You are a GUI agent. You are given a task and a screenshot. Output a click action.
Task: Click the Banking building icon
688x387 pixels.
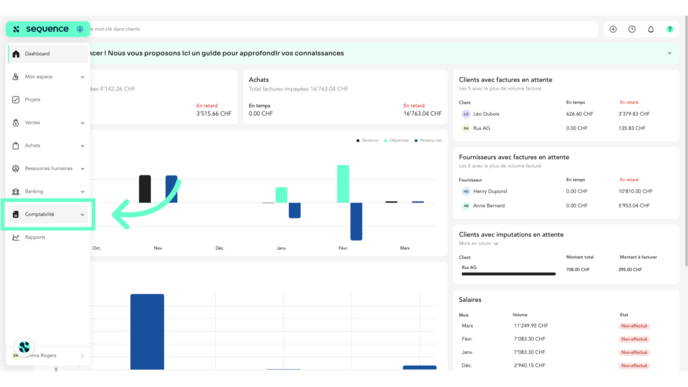tap(16, 191)
